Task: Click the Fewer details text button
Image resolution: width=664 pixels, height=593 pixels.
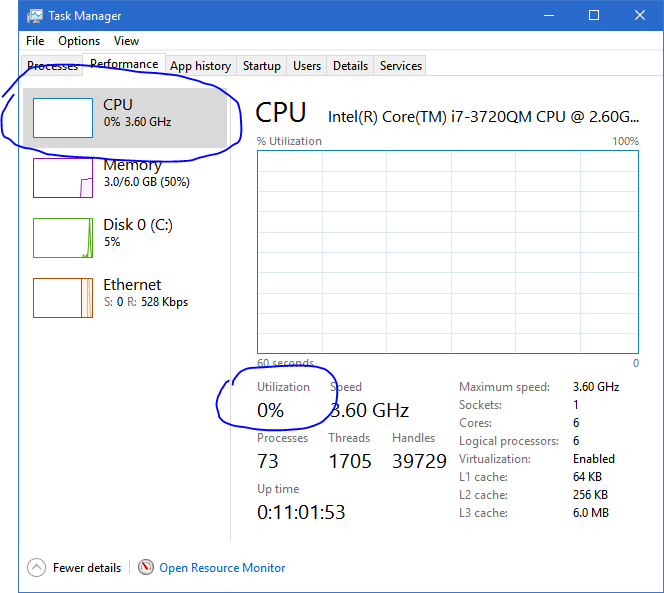Action: point(87,567)
